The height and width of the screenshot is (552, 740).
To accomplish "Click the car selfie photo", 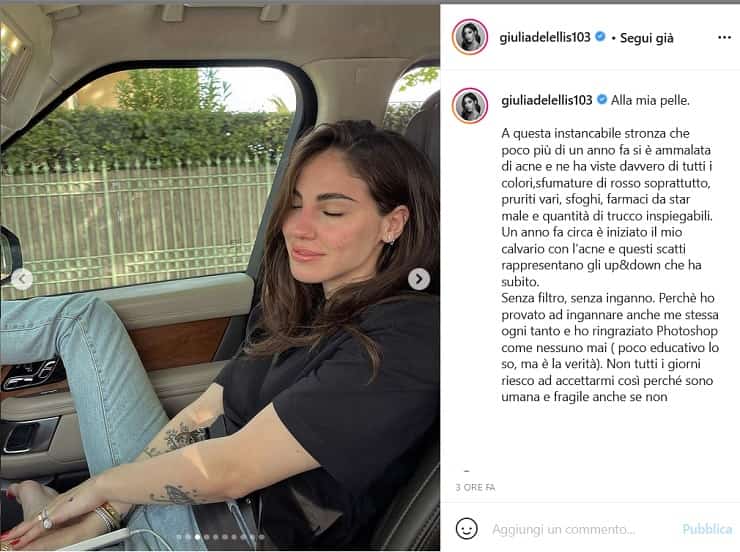I will [220, 277].
